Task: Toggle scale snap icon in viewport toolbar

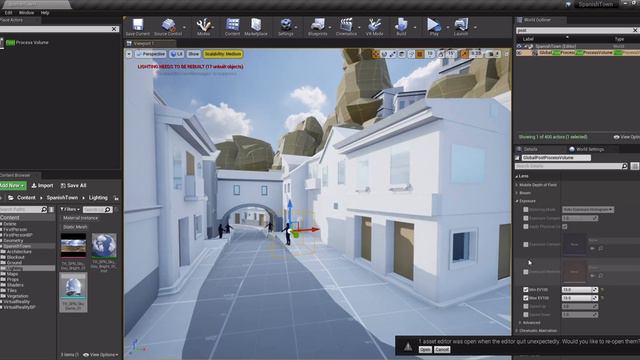Action: (x=465, y=54)
